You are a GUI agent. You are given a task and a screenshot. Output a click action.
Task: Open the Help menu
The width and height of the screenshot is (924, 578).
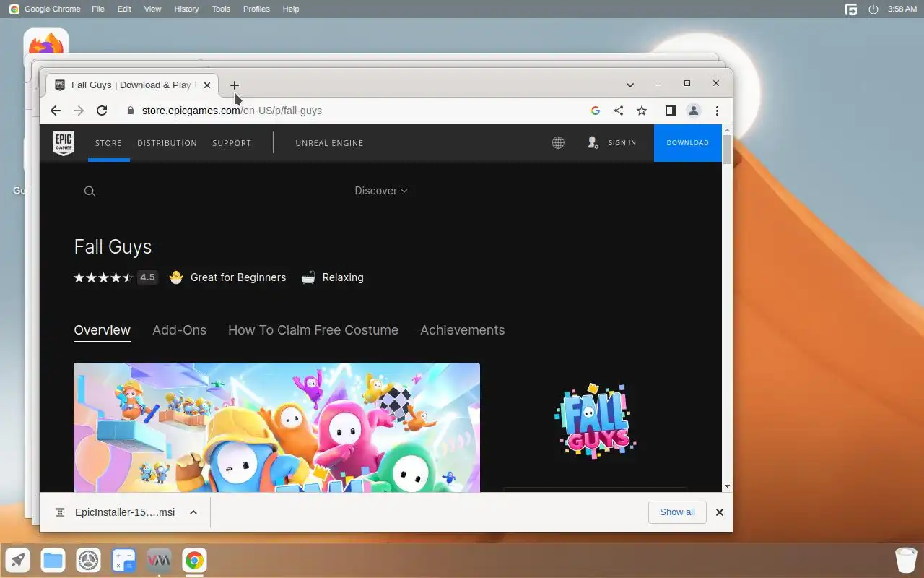291,9
